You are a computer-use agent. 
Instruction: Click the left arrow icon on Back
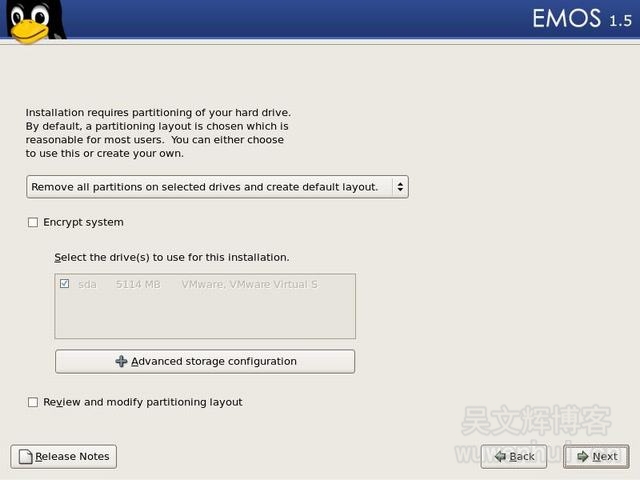pyautogui.click(x=499, y=457)
